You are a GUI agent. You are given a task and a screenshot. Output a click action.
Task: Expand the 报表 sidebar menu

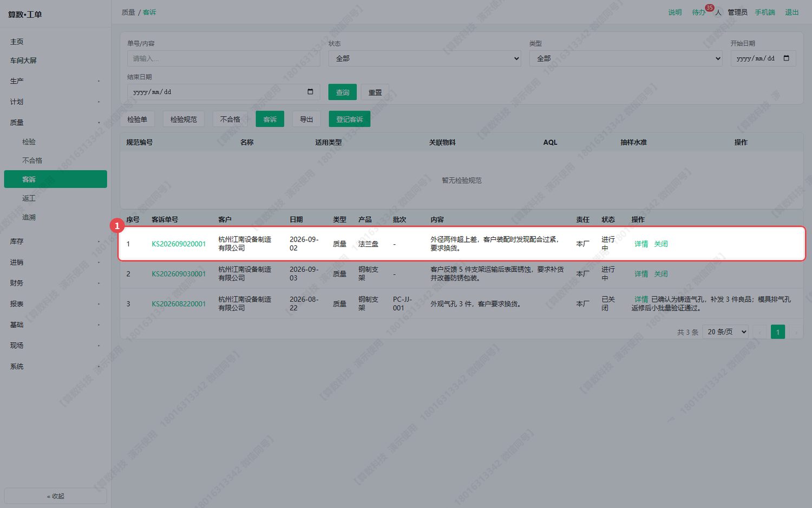coord(55,304)
